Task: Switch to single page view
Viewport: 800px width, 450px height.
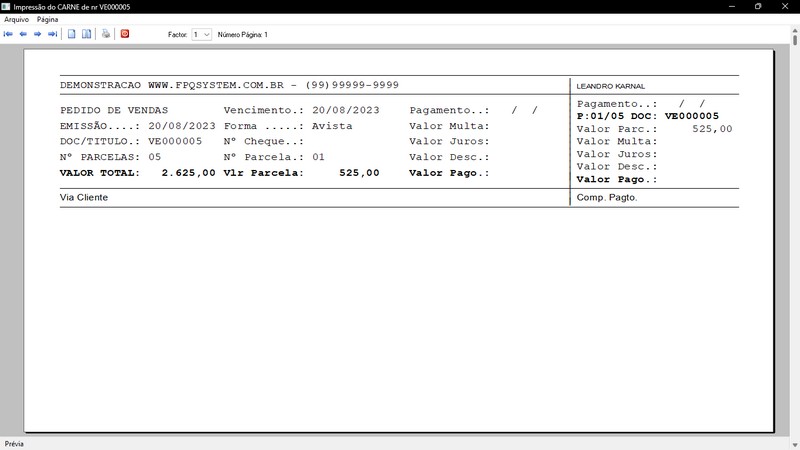Action: [x=71, y=34]
